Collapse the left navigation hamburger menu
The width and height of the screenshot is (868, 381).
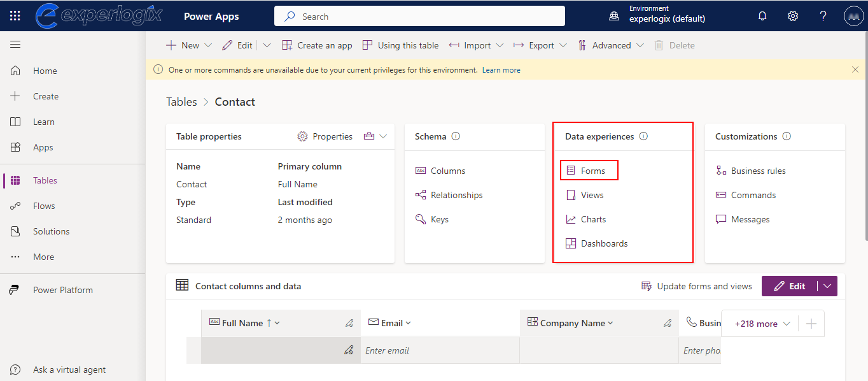pos(15,45)
